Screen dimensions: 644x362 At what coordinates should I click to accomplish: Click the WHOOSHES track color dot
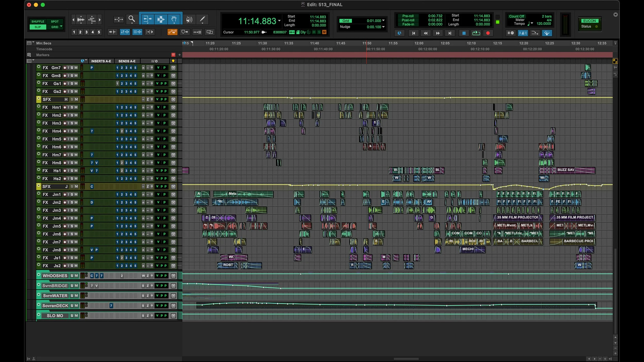coord(39,275)
